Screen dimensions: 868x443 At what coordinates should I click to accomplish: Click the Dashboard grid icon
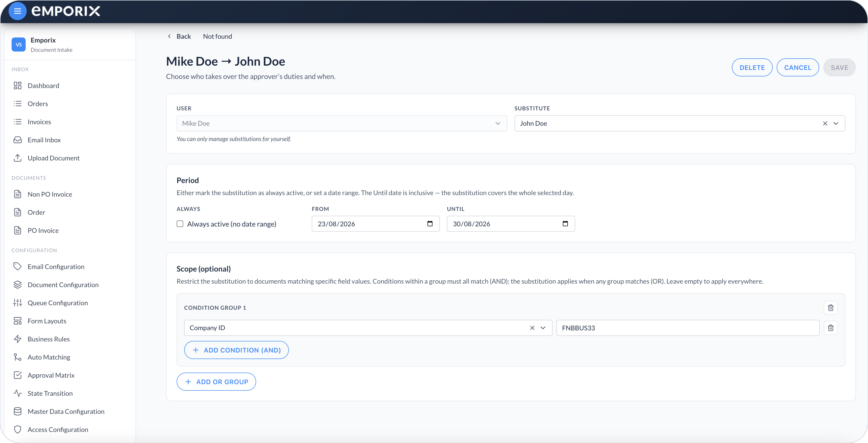coord(18,85)
